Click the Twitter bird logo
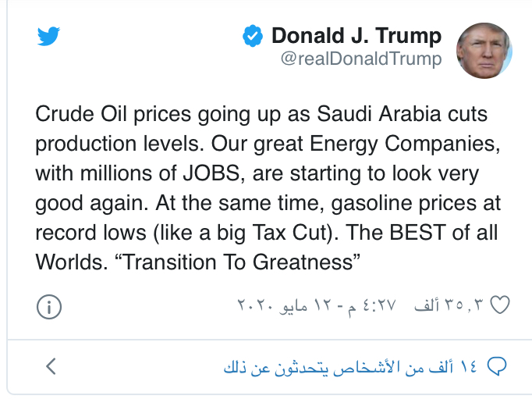This screenshot has width=532, height=417. coord(48,35)
